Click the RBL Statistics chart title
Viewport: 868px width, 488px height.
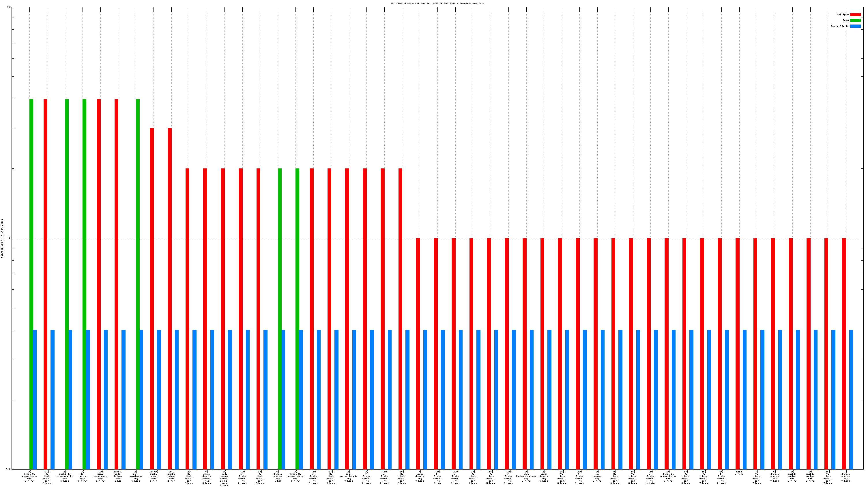coord(437,3)
